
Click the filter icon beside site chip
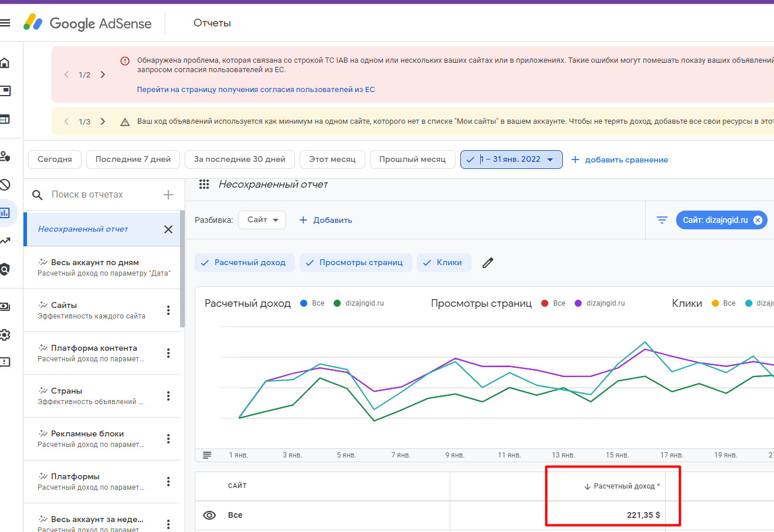point(662,220)
